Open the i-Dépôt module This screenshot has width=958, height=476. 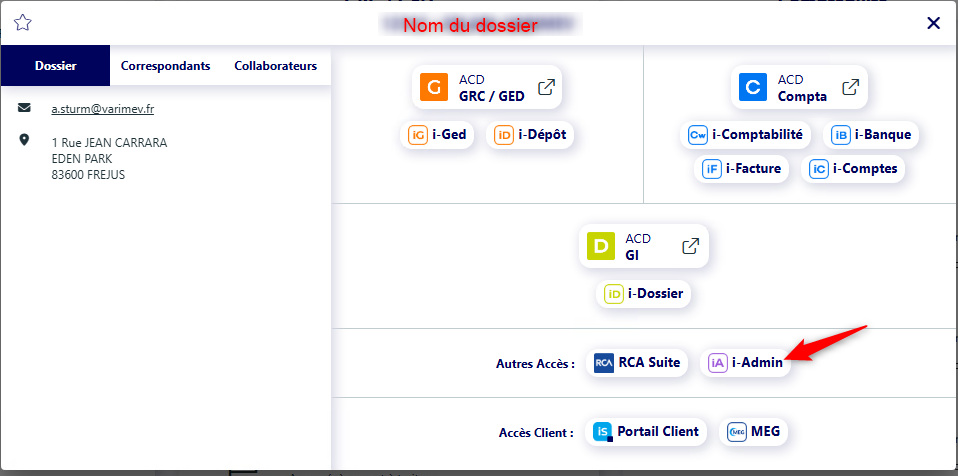(531, 134)
